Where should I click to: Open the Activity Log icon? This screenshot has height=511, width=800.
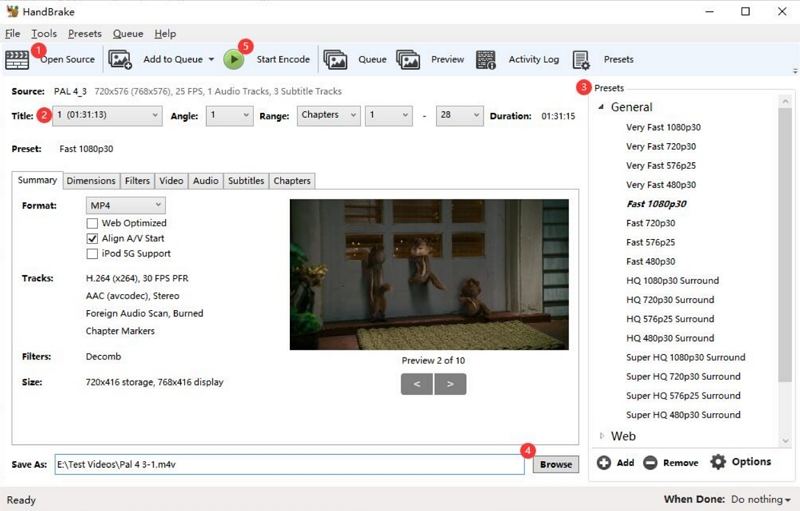tap(487, 59)
